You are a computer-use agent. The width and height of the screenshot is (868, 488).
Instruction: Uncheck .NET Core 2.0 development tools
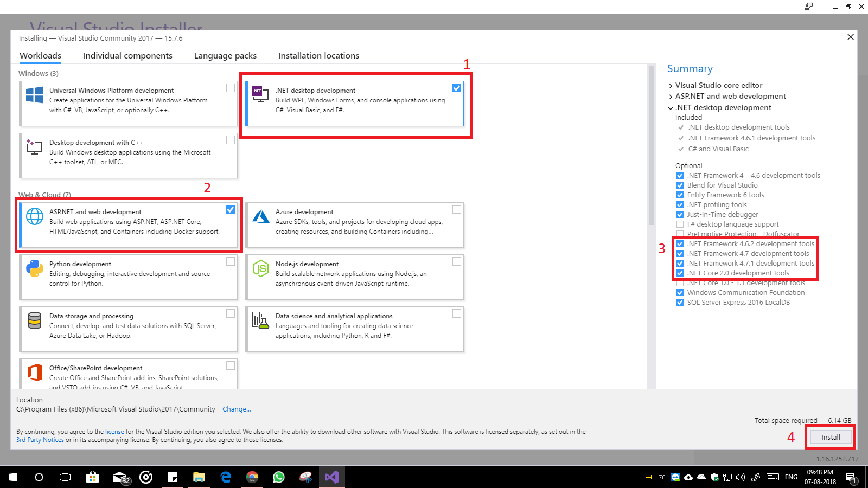point(680,273)
